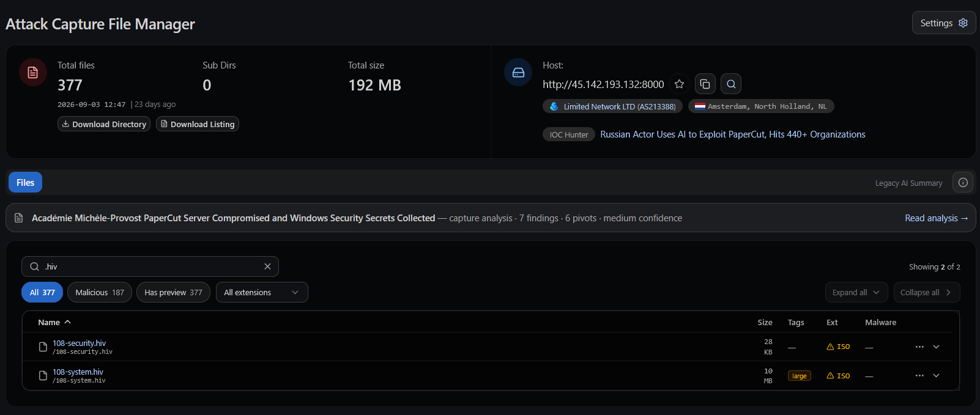Open the Russian Actor PaperCut article link
The image size is (980, 415).
point(733,134)
